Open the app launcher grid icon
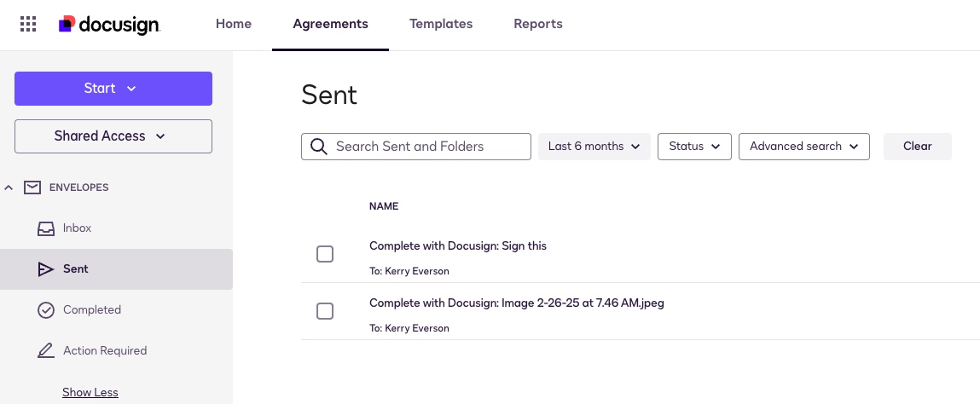 28,24
